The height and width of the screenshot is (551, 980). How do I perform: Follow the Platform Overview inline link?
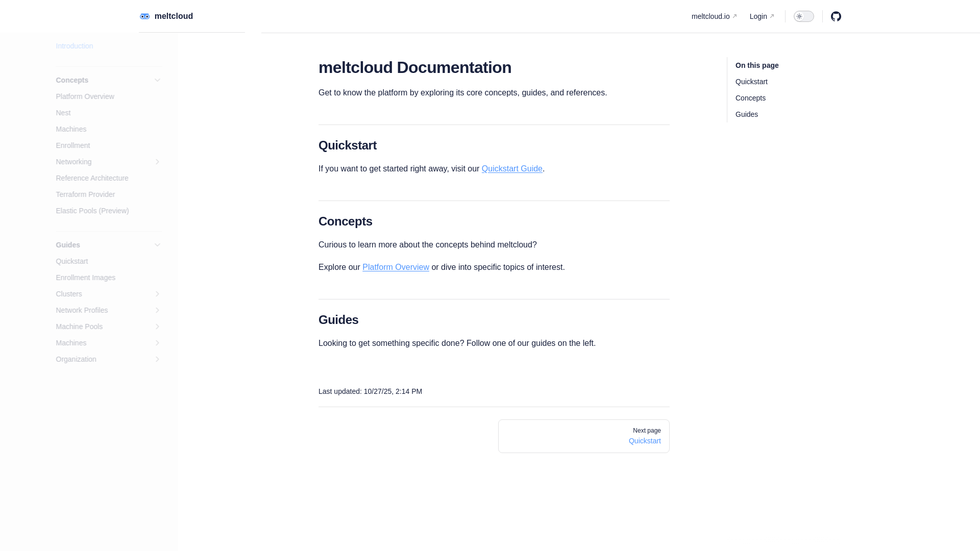point(396,267)
